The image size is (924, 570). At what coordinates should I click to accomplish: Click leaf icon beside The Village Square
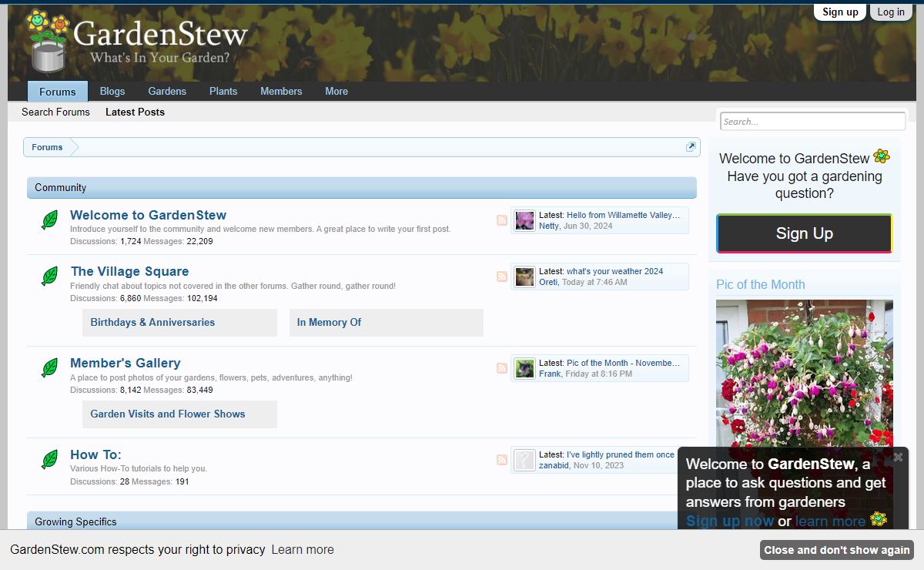tap(49, 277)
